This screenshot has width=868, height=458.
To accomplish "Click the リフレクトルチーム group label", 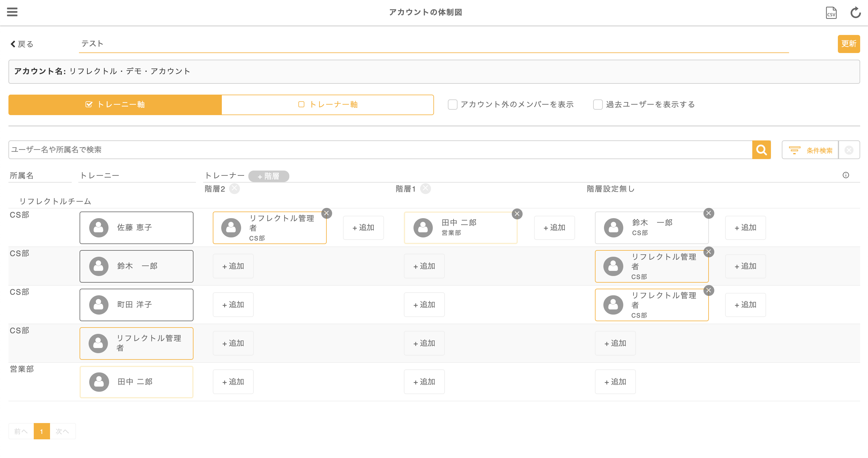I will [x=55, y=201].
